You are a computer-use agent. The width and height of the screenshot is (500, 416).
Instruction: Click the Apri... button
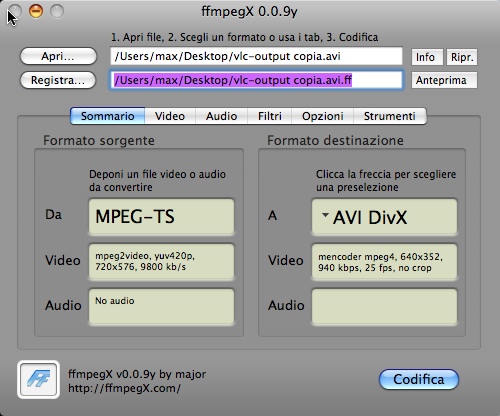click(x=58, y=56)
